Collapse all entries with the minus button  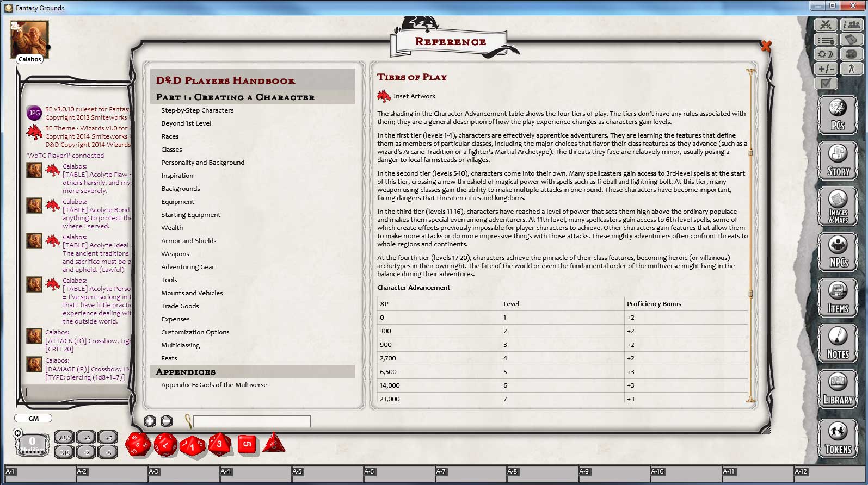click(x=167, y=421)
